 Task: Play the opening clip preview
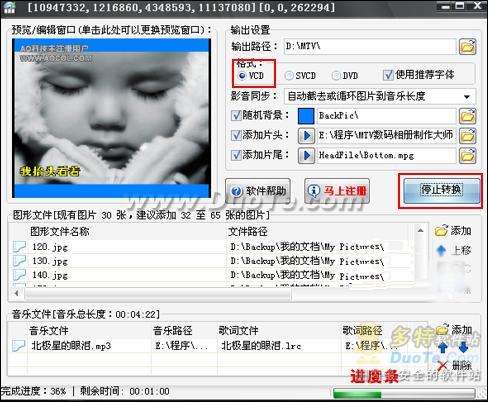306,135
